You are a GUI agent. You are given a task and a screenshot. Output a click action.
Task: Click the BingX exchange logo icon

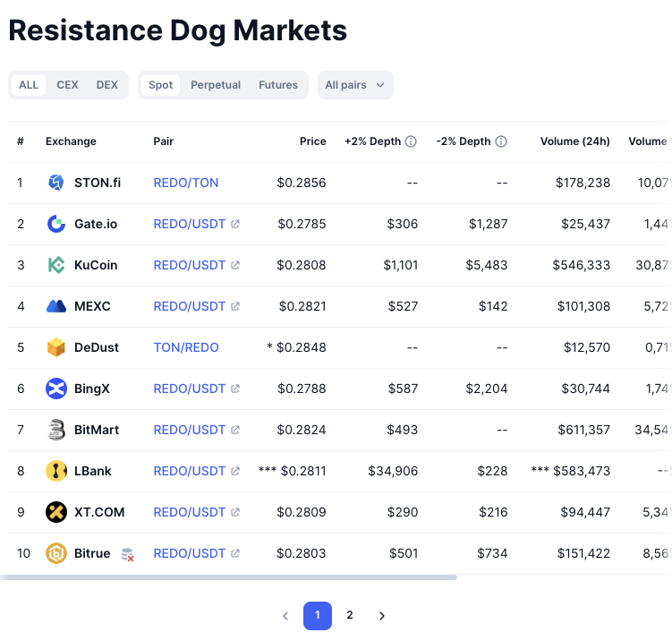click(x=56, y=389)
